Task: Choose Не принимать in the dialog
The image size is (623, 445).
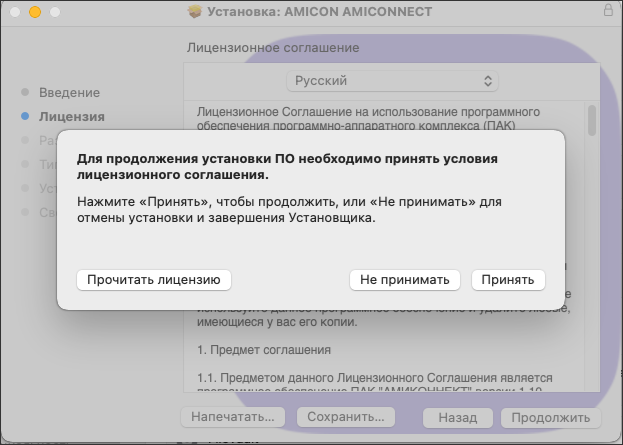Action: (x=404, y=280)
